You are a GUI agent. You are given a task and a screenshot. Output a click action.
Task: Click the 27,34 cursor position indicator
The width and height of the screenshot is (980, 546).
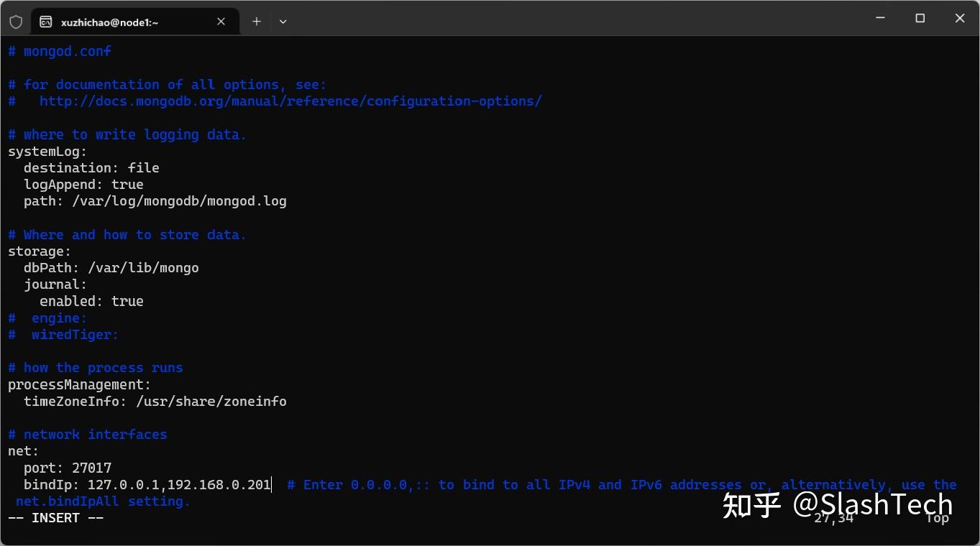[833, 517]
